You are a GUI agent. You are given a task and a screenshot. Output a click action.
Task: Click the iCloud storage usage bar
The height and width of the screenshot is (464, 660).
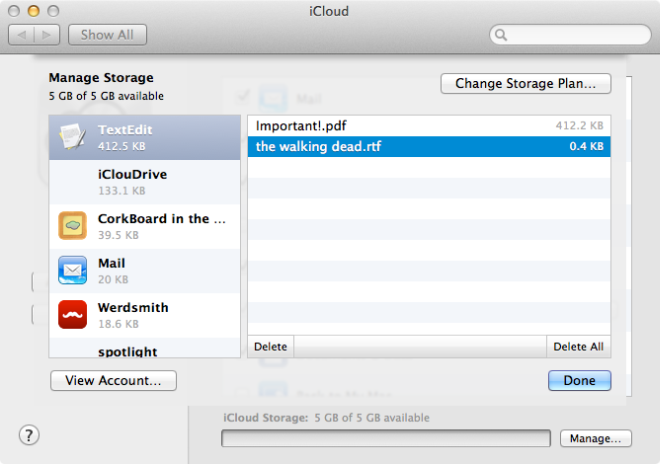386,438
